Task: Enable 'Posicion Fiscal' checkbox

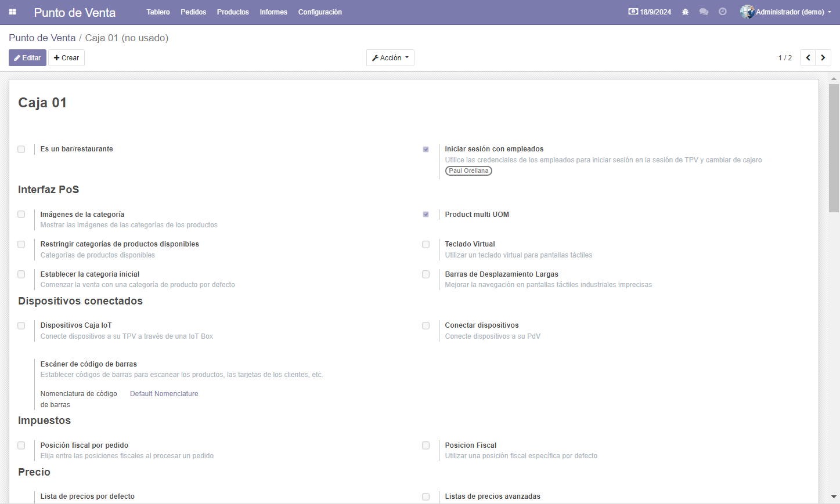Action: pyautogui.click(x=426, y=445)
